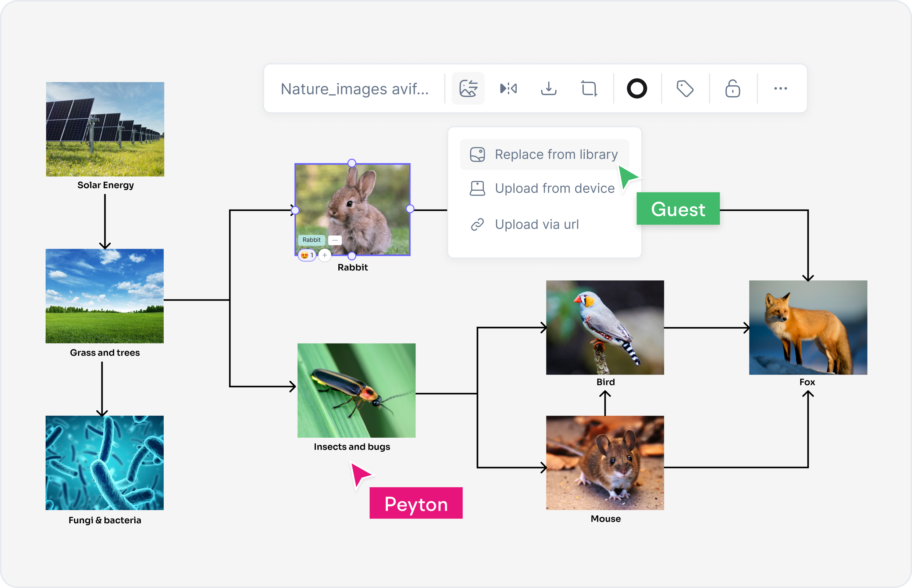
Task: Select the Rabbit tag chip
Action: click(x=311, y=240)
